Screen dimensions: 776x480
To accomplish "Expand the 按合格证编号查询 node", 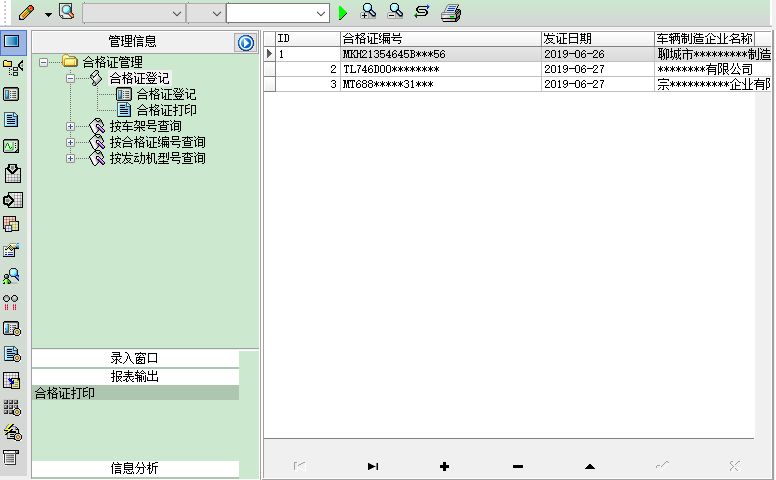I will point(70,143).
